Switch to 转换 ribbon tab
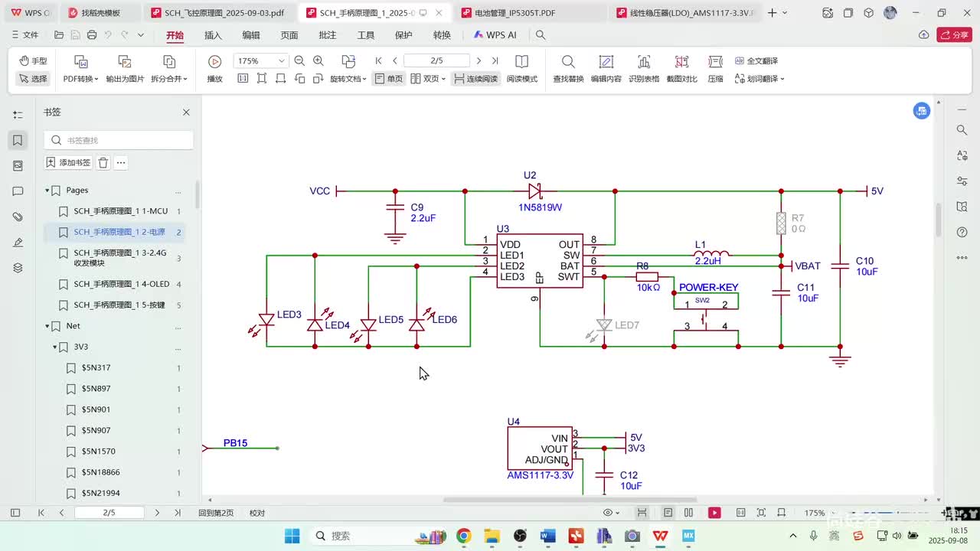The image size is (980, 551). coord(442,35)
